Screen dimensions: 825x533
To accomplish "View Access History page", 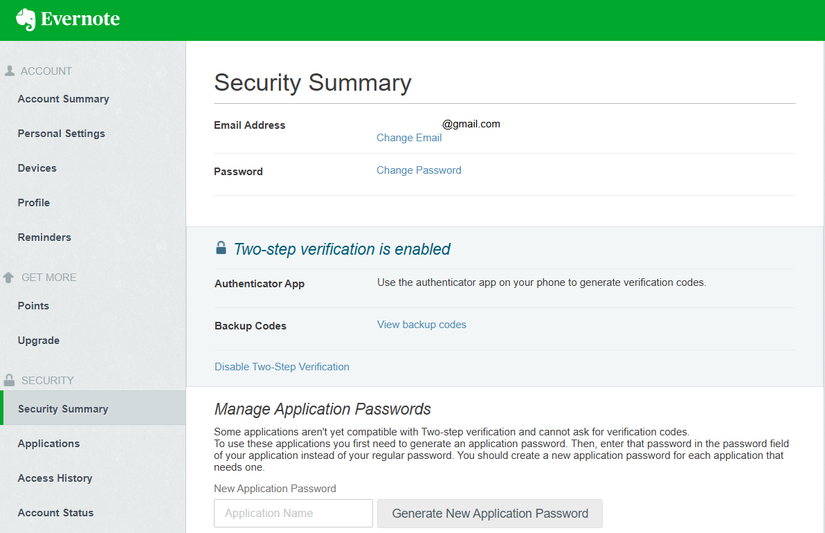I will tap(55, 478).
